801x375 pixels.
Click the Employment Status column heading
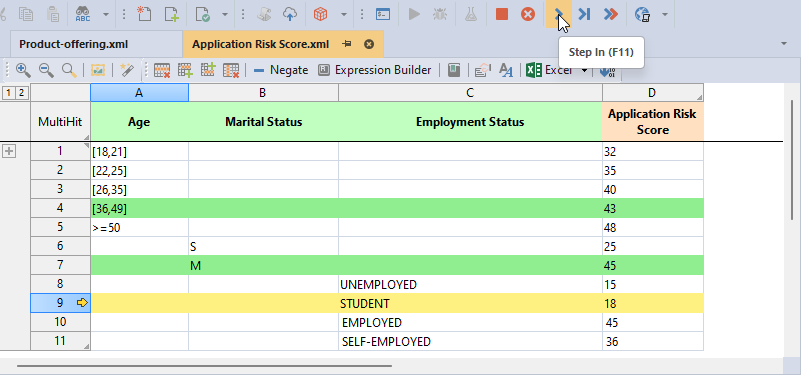(470, 122)
